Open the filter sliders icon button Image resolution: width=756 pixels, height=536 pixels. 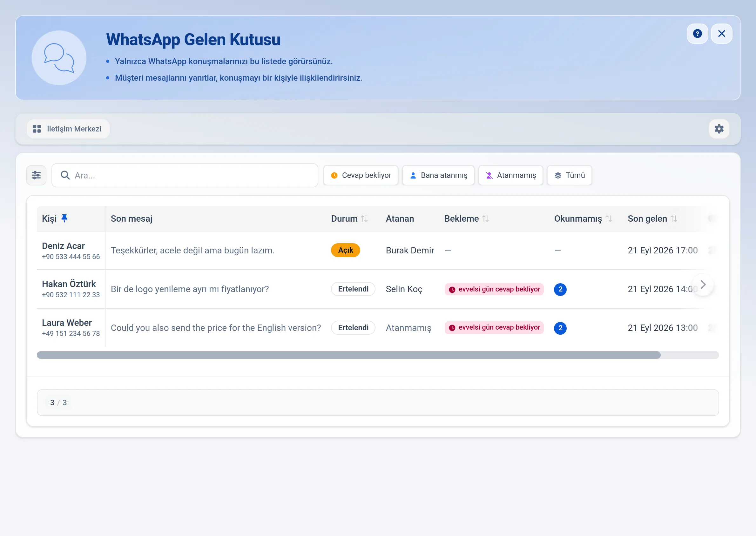click(36, 175)
